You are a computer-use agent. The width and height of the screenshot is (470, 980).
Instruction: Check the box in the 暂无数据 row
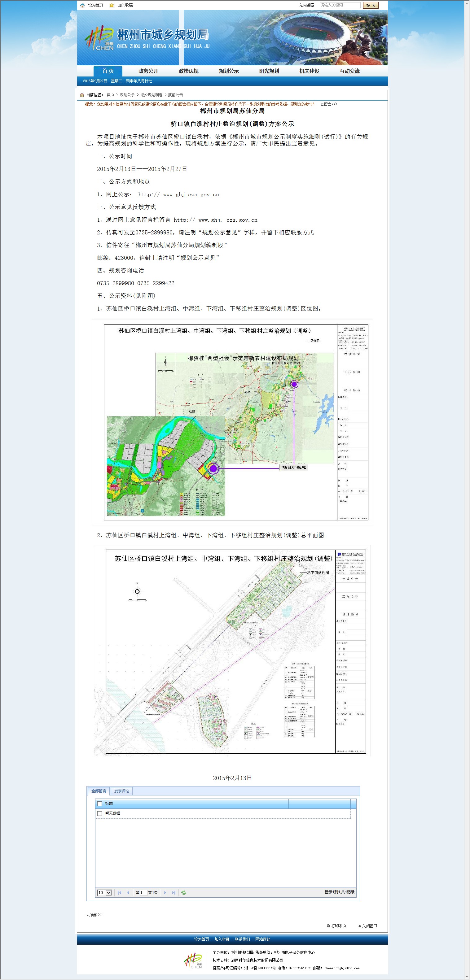[100, 813]
